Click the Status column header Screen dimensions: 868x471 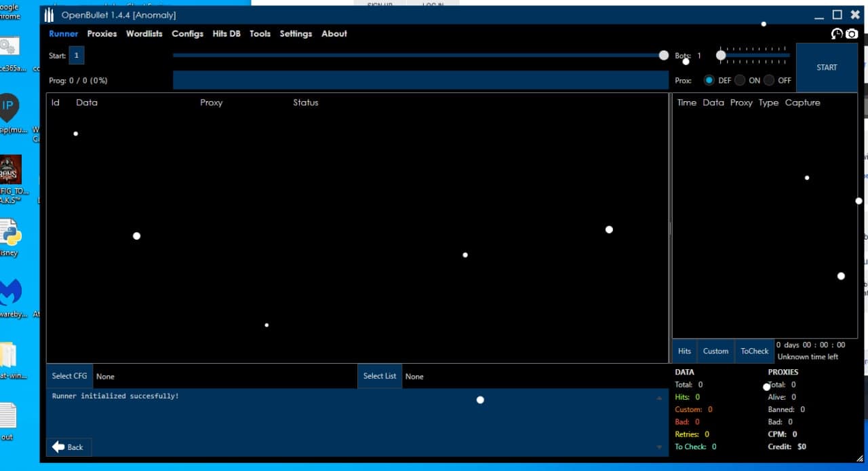306,102
